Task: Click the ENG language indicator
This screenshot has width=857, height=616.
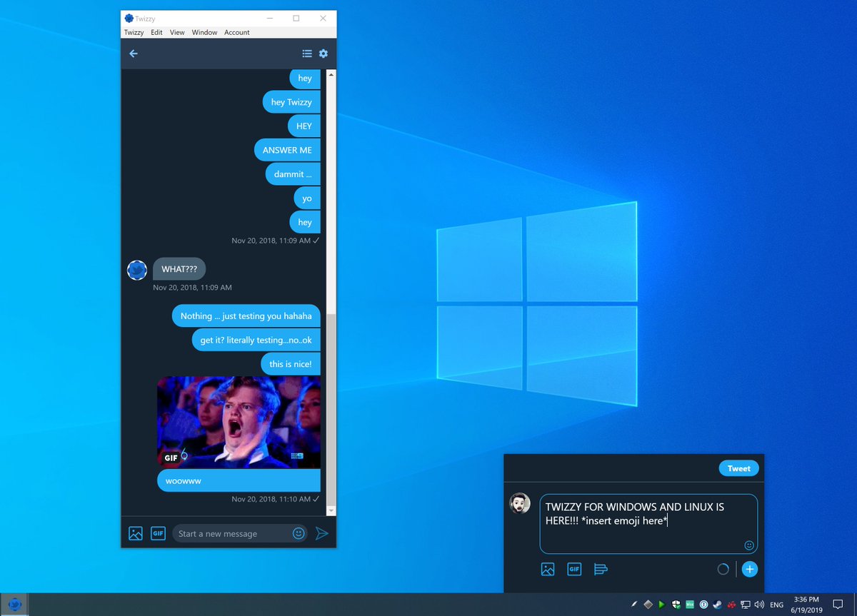Action: (x=776, y=605)
